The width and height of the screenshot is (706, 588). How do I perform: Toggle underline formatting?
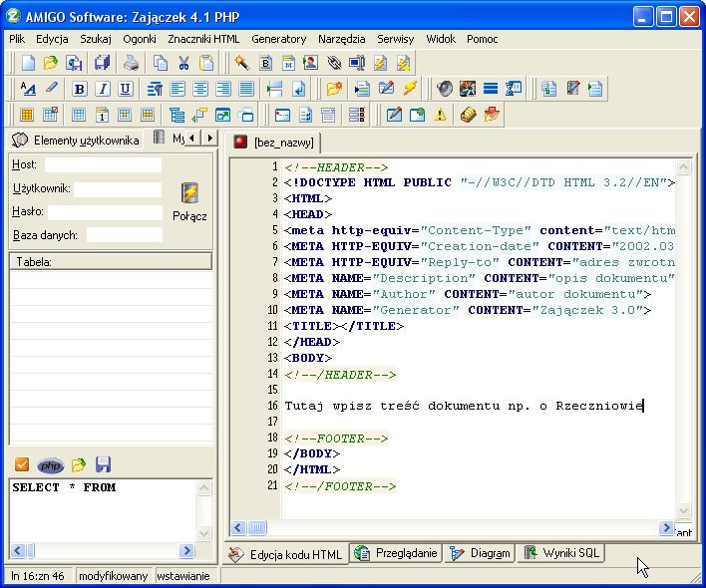(126, 89)
